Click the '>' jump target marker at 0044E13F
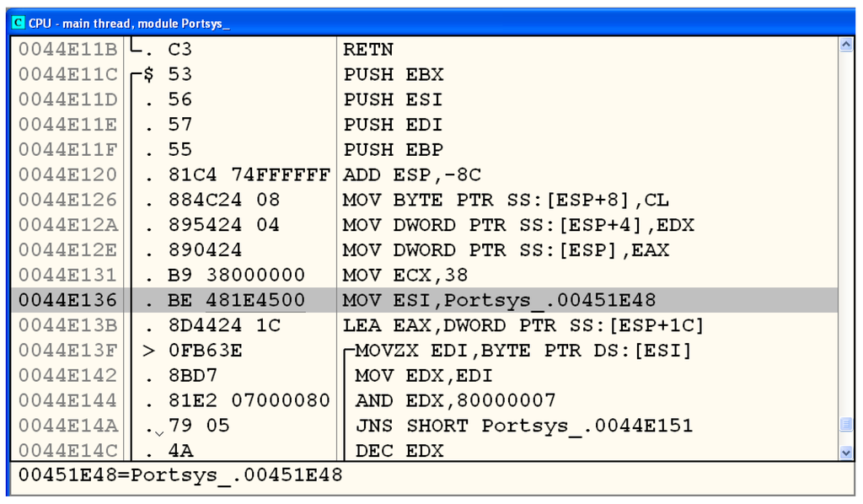The width and height of the screenshot is (863, 504). (x=148, y=351)
